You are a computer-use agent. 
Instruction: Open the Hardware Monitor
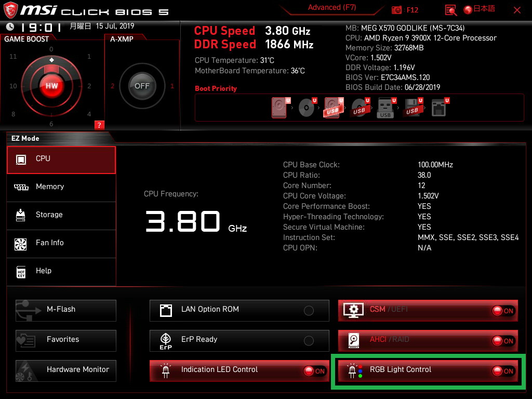66,371
